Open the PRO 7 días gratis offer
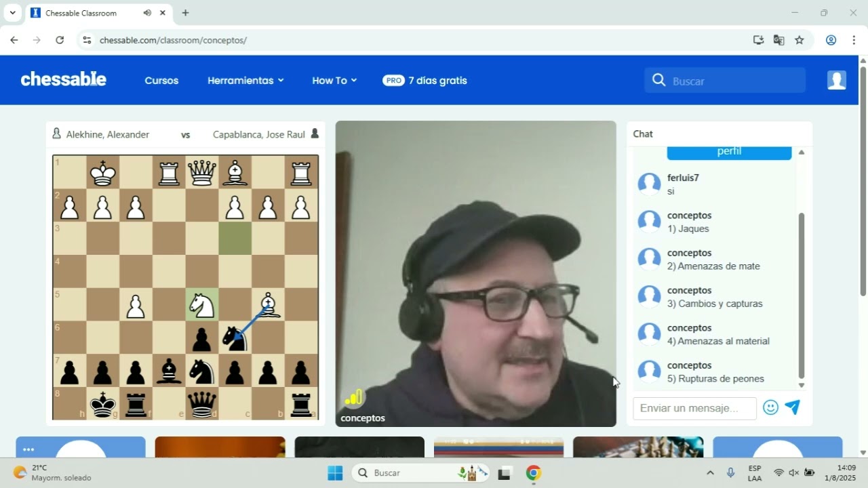Image resolution: width=868 pixels, height=488 pixels. pos(425,81)
